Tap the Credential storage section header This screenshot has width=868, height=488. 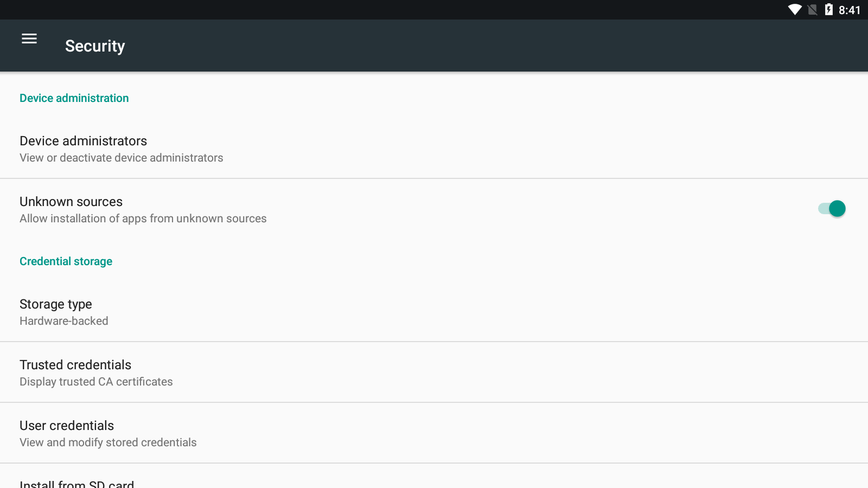(x=66, y=261)
